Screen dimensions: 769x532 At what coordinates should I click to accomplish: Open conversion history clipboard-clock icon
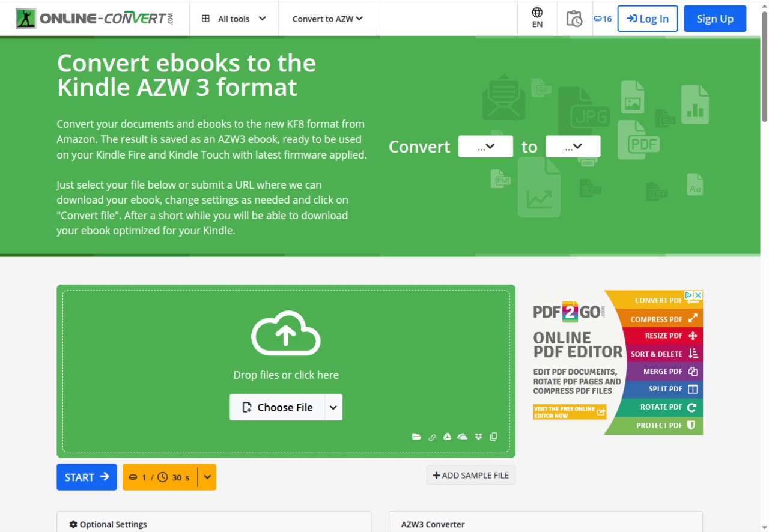pos(574,19)
